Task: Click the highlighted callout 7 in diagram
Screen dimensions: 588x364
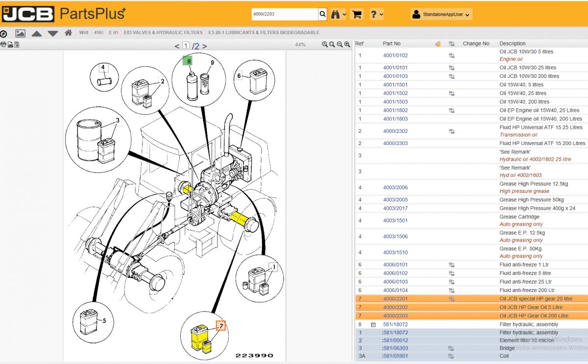Action: click(x=220, y=326)
